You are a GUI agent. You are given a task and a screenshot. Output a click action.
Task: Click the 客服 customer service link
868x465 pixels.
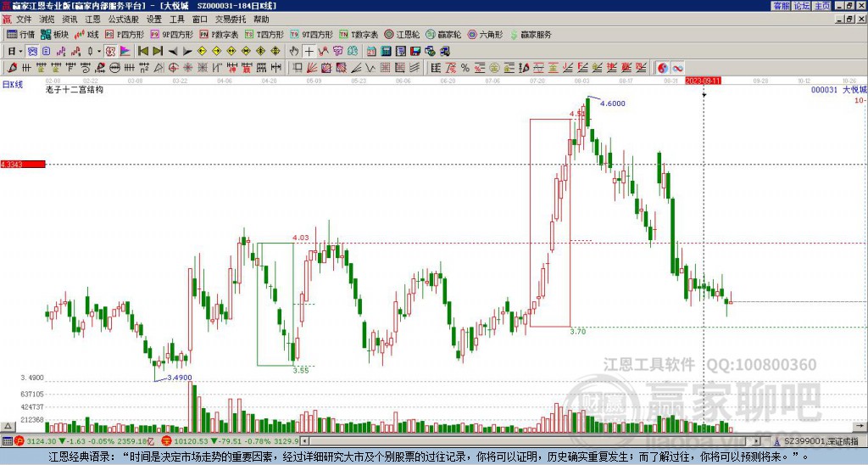click(x=781, y=6)
